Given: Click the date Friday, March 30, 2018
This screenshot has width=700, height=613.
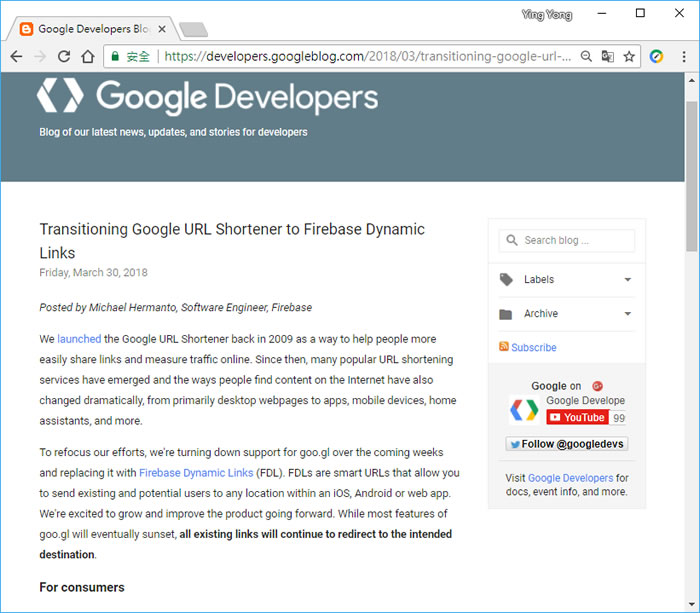Looking at the screenshot, I should click(93, 273).
